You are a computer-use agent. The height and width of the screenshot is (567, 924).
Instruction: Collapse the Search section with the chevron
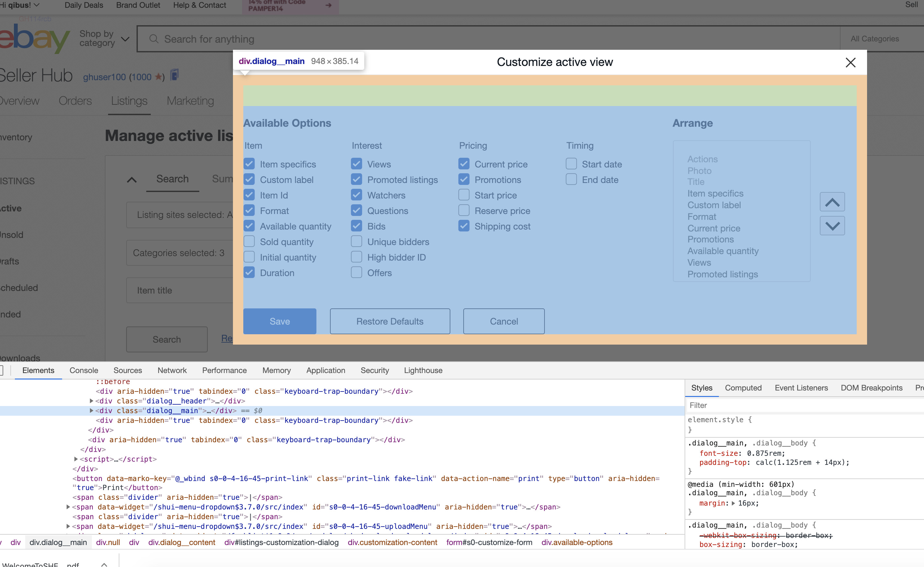click(131, 180)
